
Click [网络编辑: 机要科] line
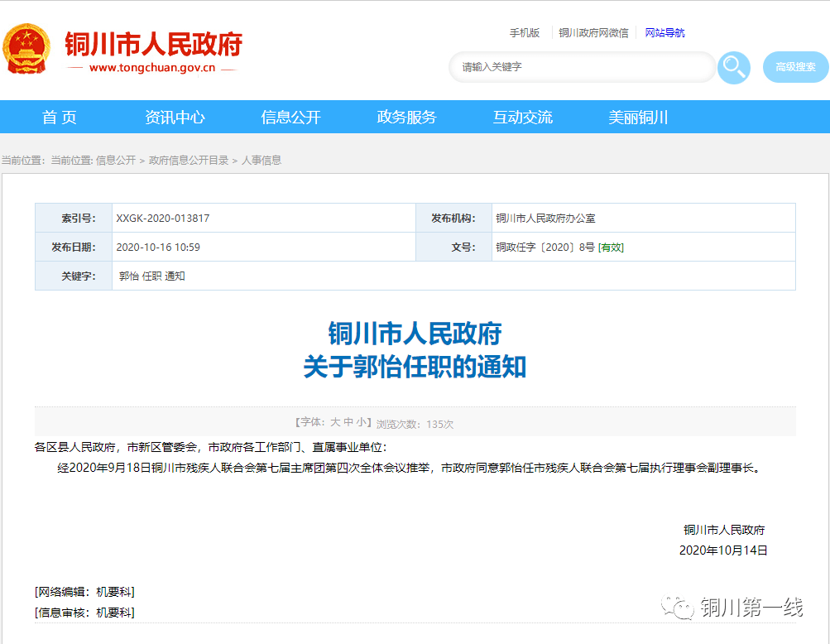point(84,592)
